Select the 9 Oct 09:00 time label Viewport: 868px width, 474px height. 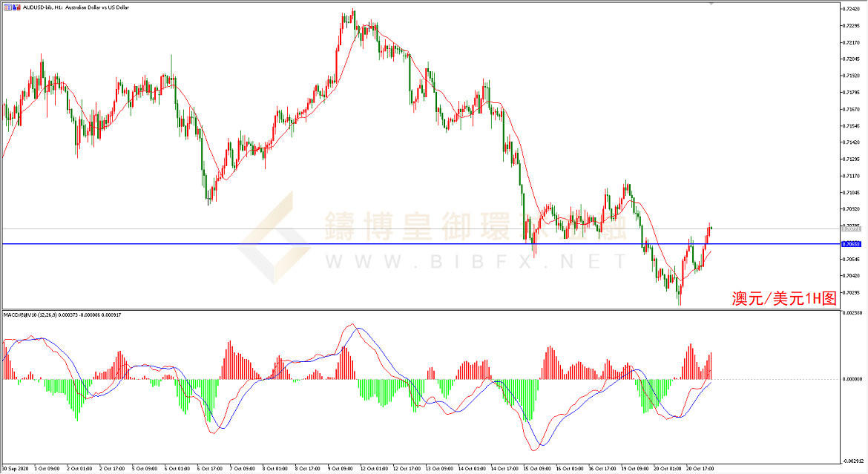point(341,469)
